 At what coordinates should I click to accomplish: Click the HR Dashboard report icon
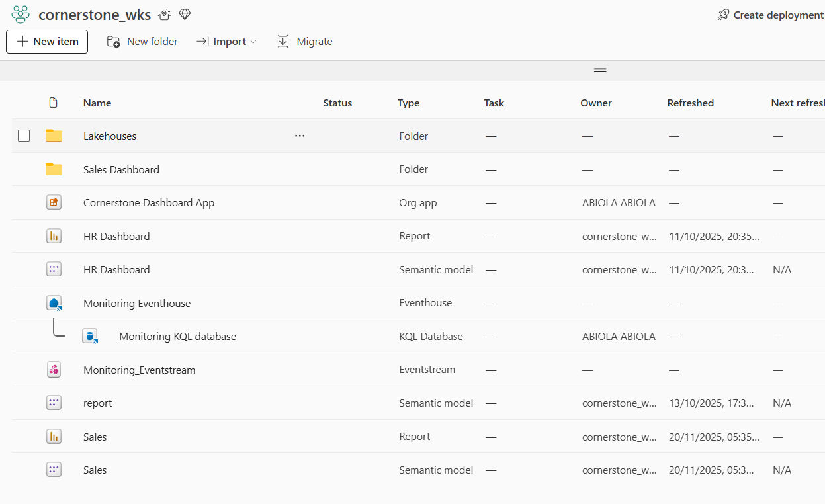coord(54,236)
